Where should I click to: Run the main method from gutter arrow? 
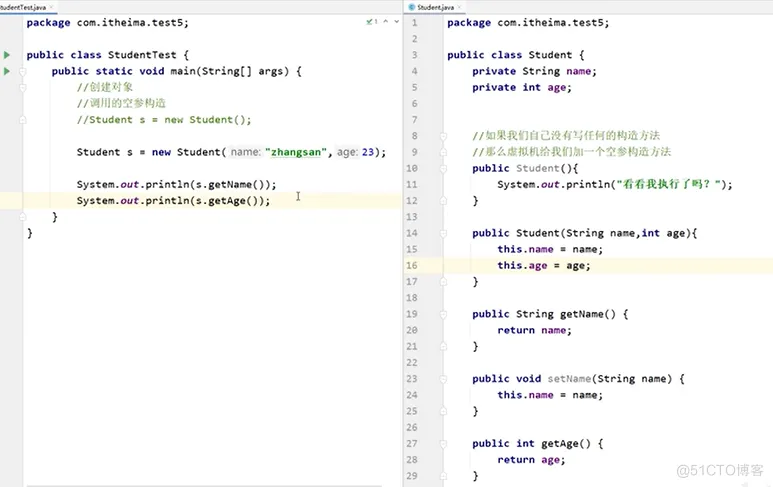pyautogui.click(x=7, y=71)
